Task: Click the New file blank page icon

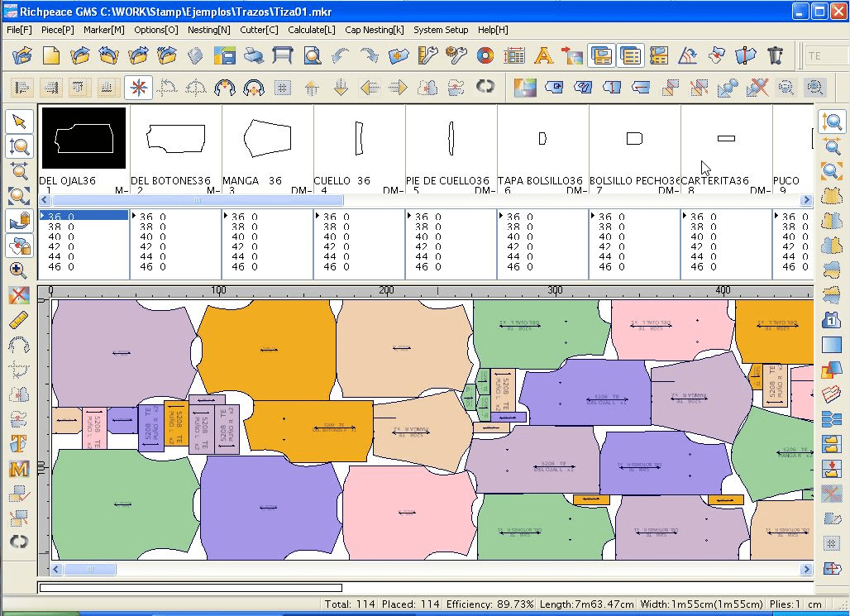Action: tap(51, 56)
